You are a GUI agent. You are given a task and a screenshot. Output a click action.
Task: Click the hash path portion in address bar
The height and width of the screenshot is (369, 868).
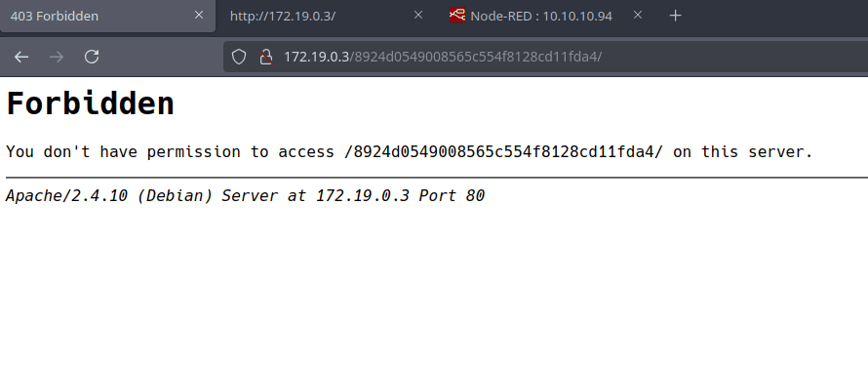pyautogui.click(x=476, y=57)
